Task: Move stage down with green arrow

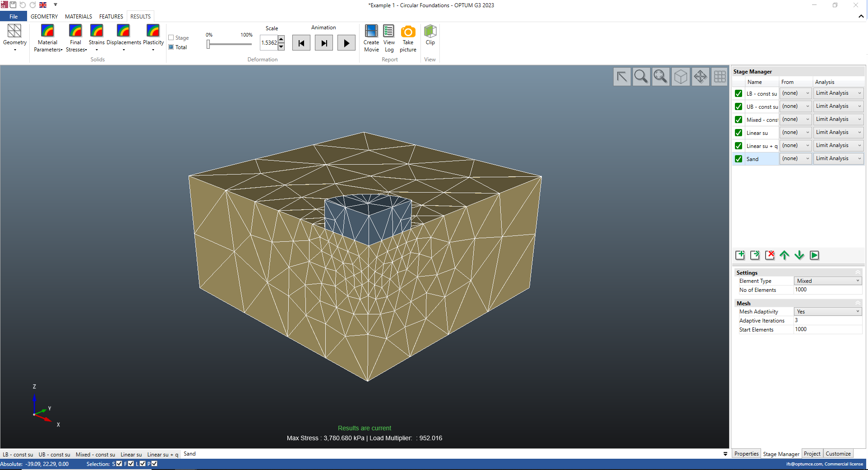Action: 799,255
